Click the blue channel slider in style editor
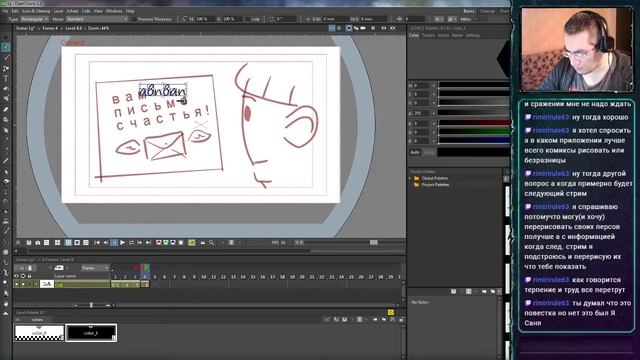Image resolution: width=640 pixels, height=360 pixels. pos(473,141)
